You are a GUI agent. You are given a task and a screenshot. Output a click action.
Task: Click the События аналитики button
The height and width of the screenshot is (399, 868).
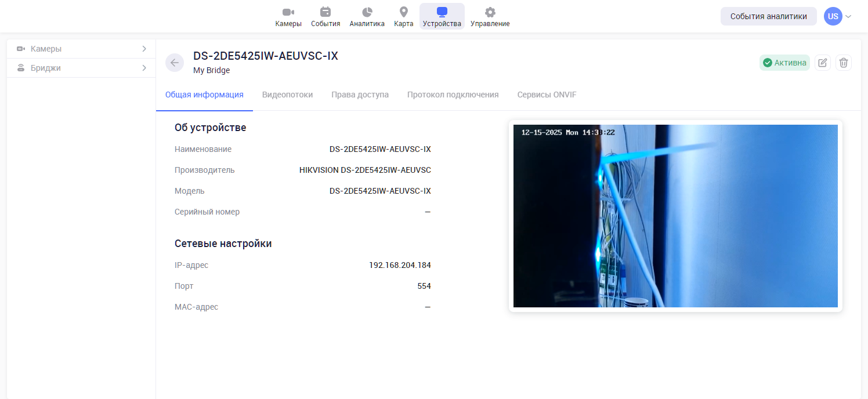[x=768, y=16]
